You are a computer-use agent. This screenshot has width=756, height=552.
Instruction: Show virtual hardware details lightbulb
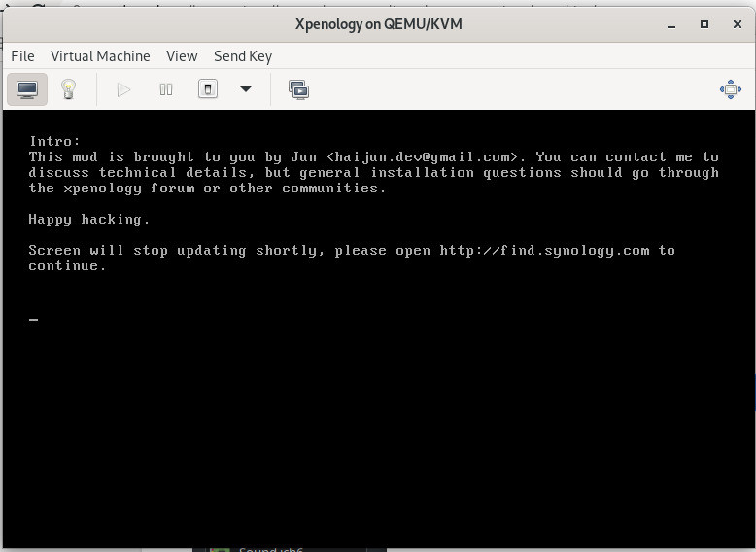(68, 89)
